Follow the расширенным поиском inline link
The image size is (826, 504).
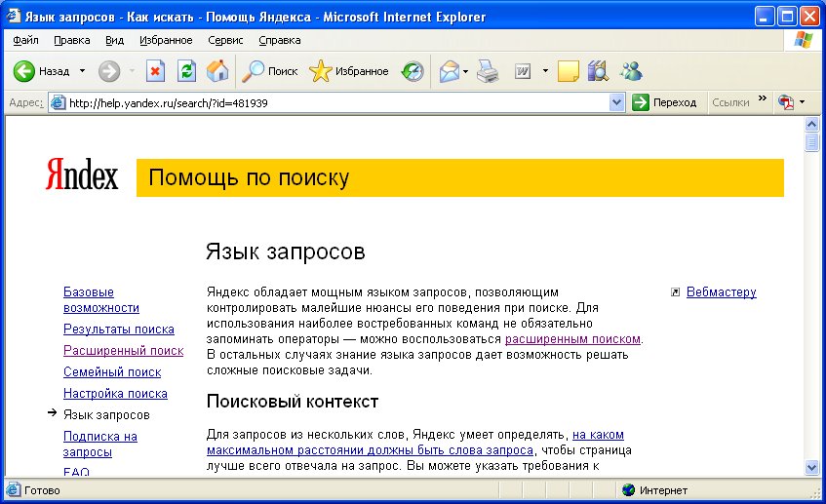point(572,339)
